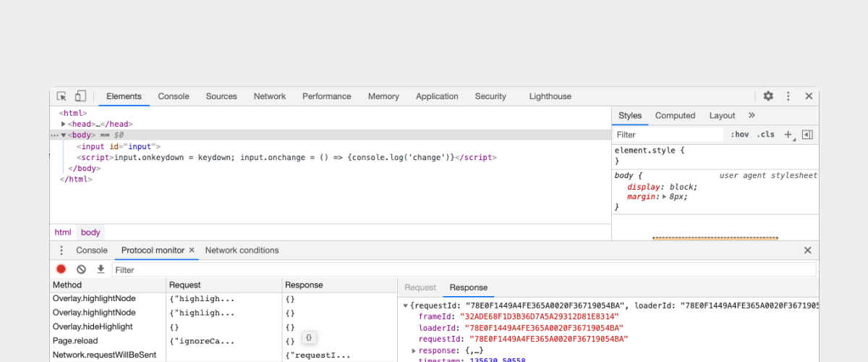This screenshot has height=362, width=868.
Task: Switch to the top Console tab
Action: 174,96
